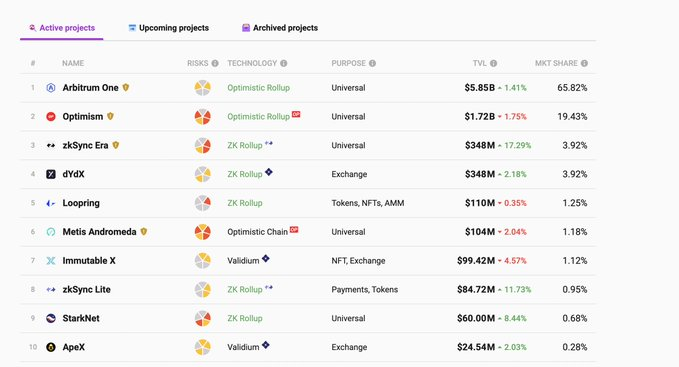The width and height of the screenshot is (679, 367).
Task: Open the Optimism project link
Action: coord(83,116)
